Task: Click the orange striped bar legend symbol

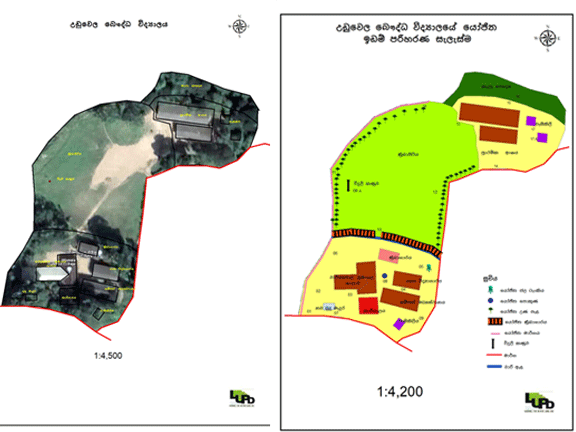Action: pos(494,322)
